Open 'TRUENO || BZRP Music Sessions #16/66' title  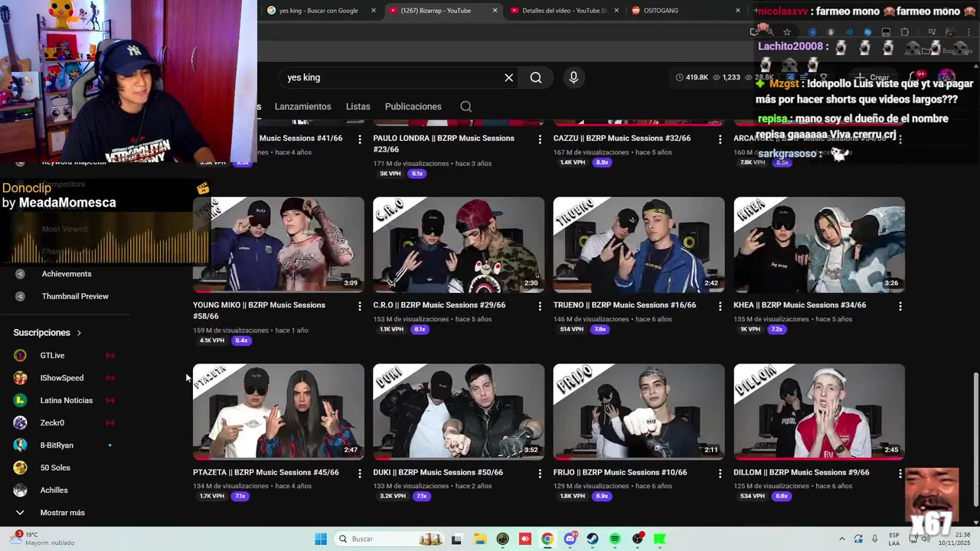click(x=625, y=305)
